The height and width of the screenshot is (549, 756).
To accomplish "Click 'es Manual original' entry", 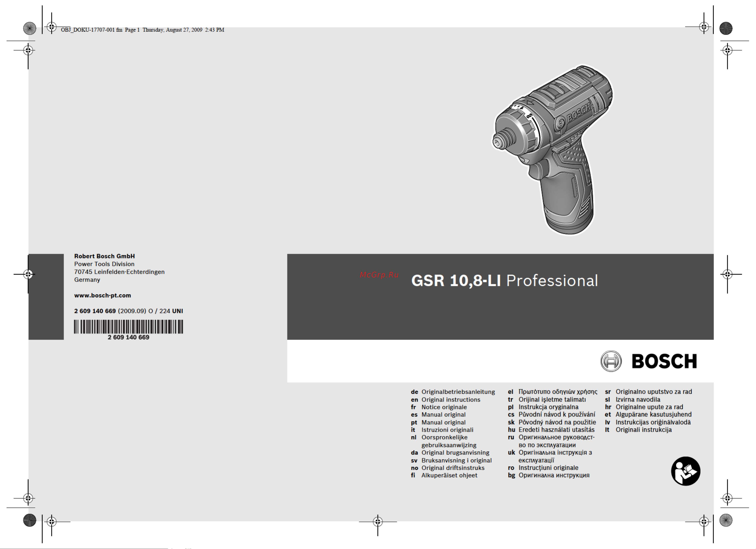I will point(438,415).
